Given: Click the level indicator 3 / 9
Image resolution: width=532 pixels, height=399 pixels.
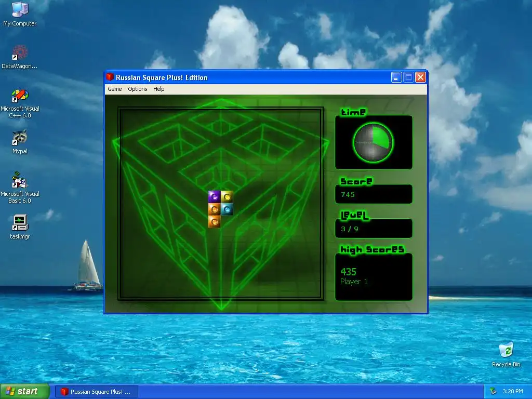Looking at the screenshot, I should pyautogui.click(x=350, y=229).
